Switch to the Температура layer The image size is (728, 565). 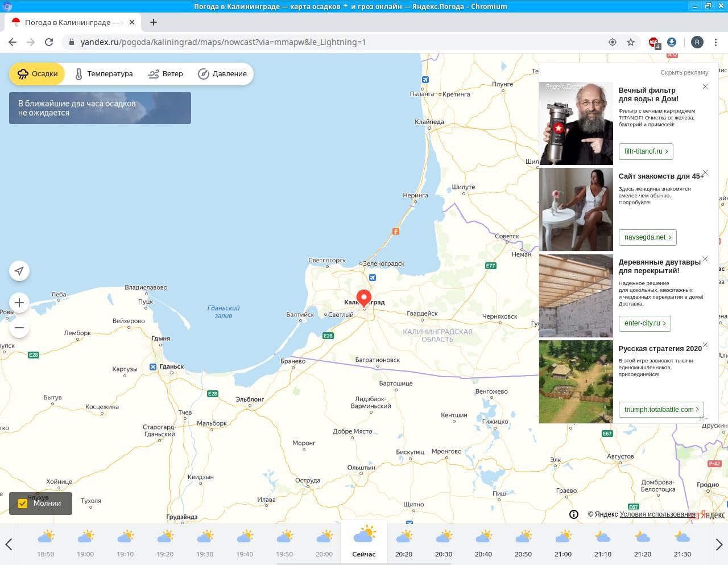[104, 74]
